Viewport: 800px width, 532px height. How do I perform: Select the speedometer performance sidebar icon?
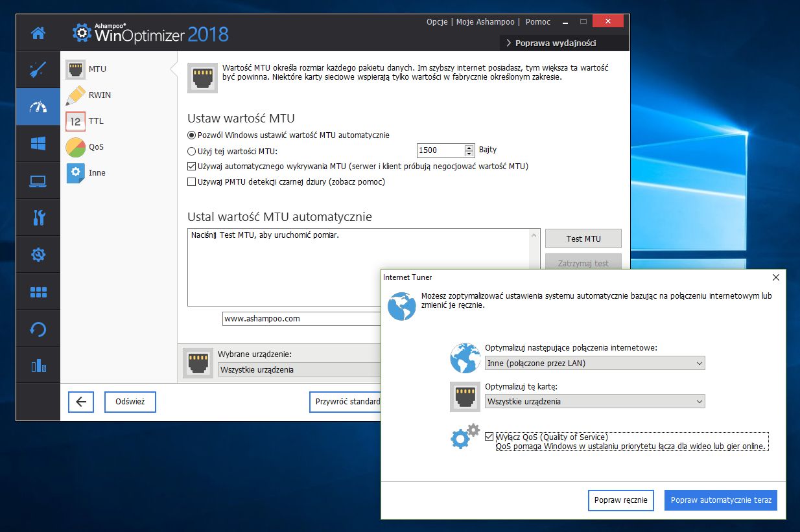pyautogui.click(x=38, y=106)
